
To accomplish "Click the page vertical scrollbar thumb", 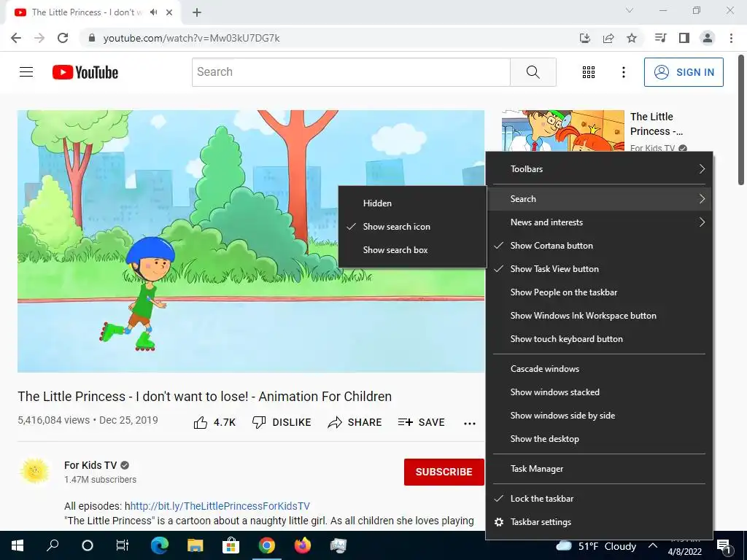I will 741,120.
